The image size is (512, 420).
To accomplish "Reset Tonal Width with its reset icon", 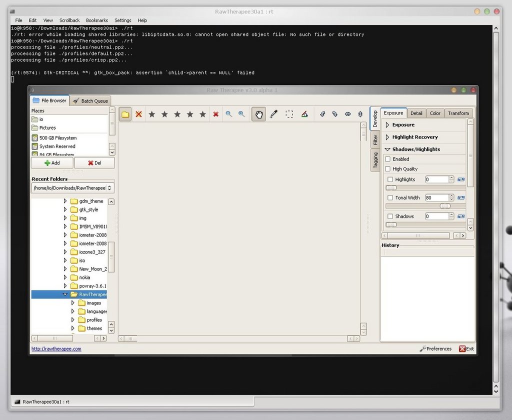I will tap(461, 197).
